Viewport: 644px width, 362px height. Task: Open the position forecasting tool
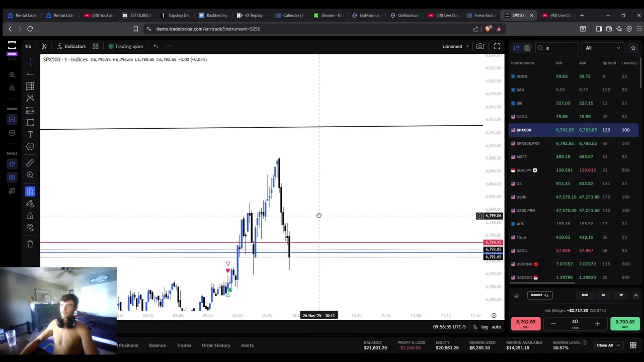coord(30,110)
